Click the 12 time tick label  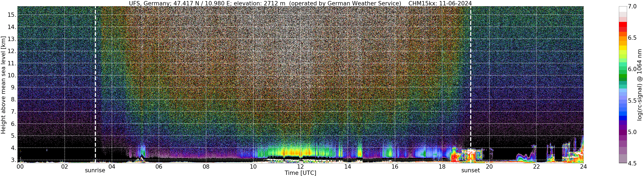coord(300,167)
